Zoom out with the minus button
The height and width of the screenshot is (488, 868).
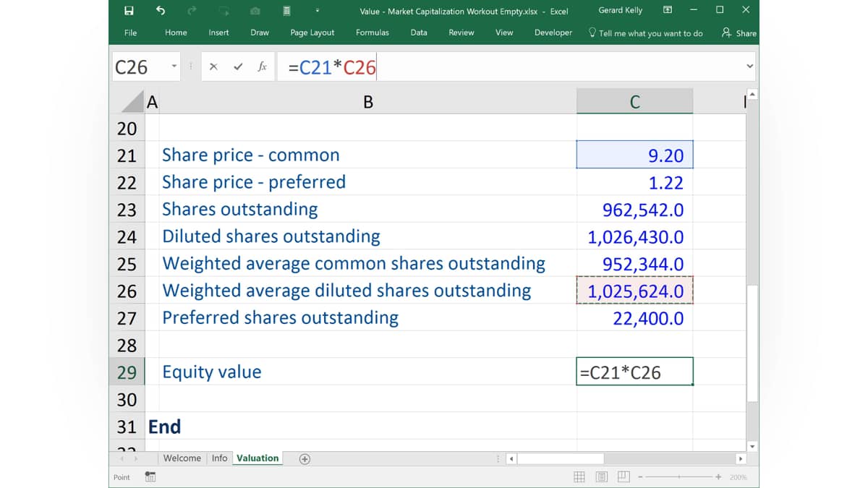[641, 477]
